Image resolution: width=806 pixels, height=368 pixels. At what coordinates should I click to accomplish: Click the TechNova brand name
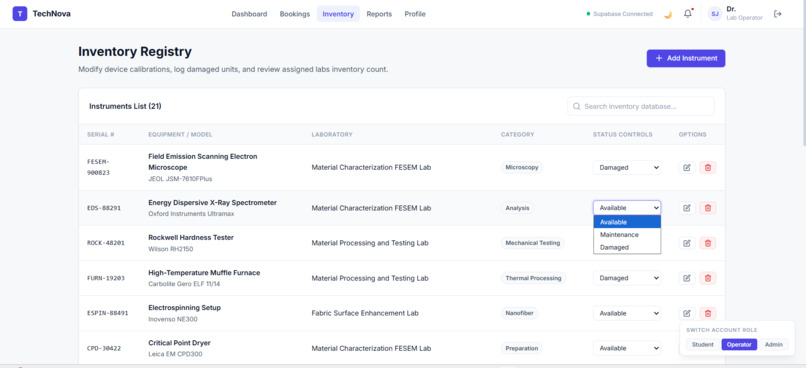(x=51, y=14)
